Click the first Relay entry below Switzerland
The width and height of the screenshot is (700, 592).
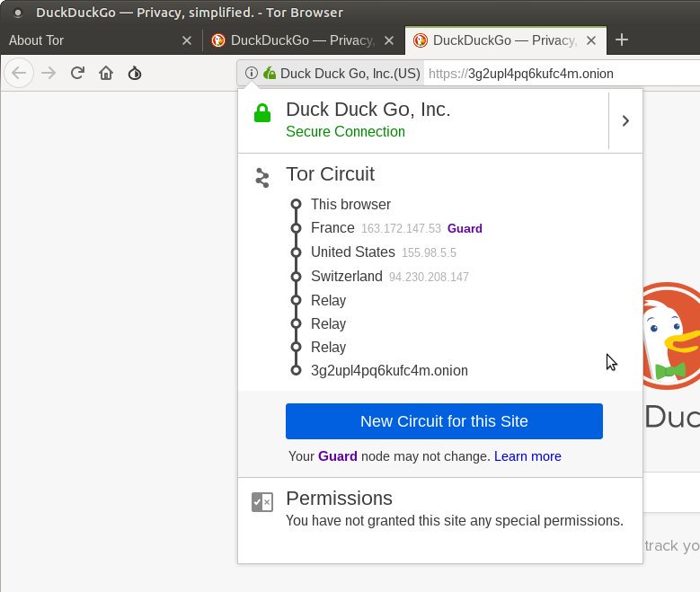328,300
